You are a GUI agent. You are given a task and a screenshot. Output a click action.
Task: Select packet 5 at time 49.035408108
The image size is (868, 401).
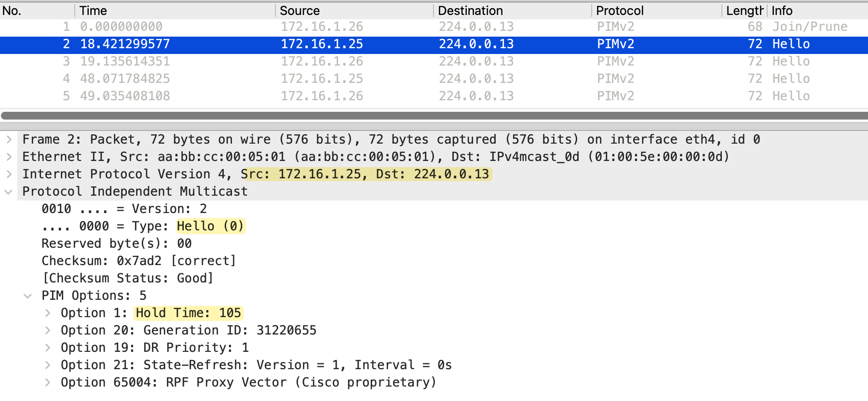[434, 96]
